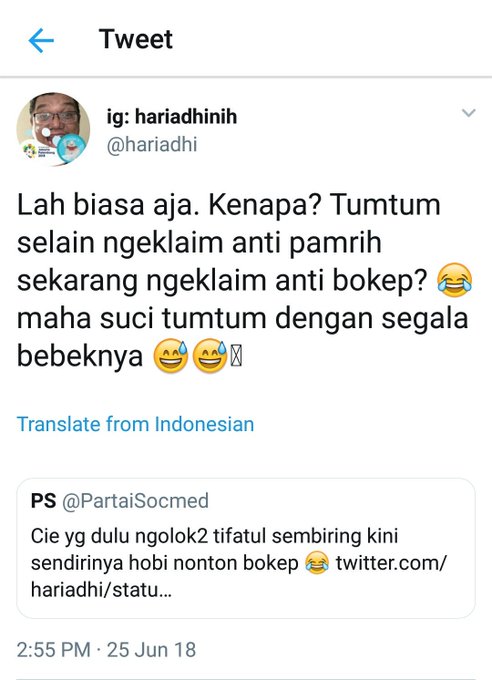
Task: Click the 2:55 PM timestamp
Action: point(54,650)
